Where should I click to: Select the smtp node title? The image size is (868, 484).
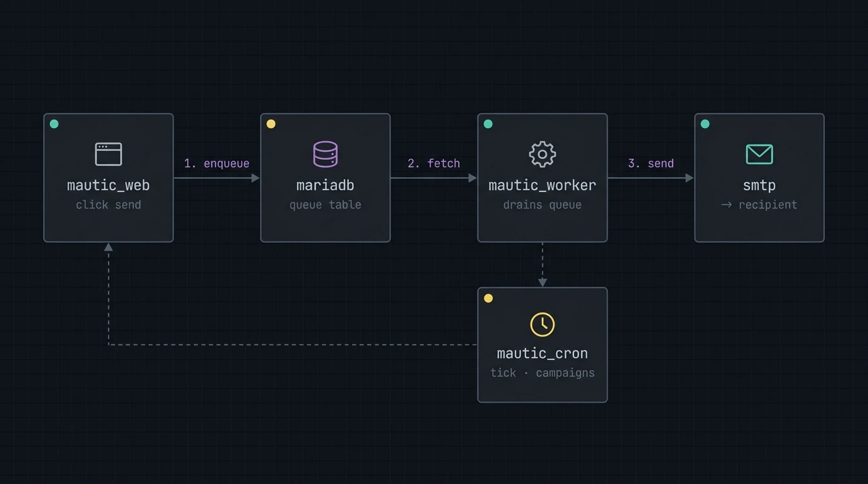point(759,185)
